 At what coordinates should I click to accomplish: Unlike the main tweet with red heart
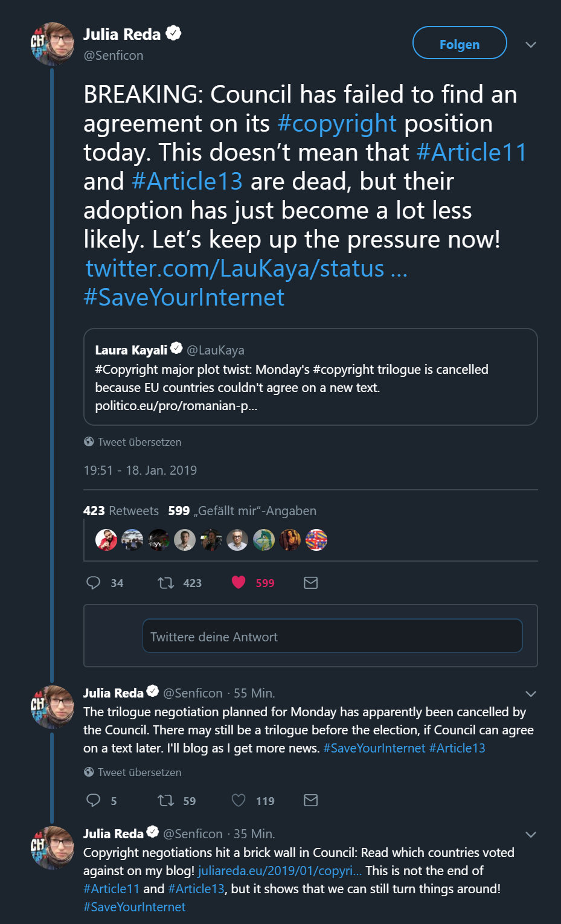click(x=239, y=582)
